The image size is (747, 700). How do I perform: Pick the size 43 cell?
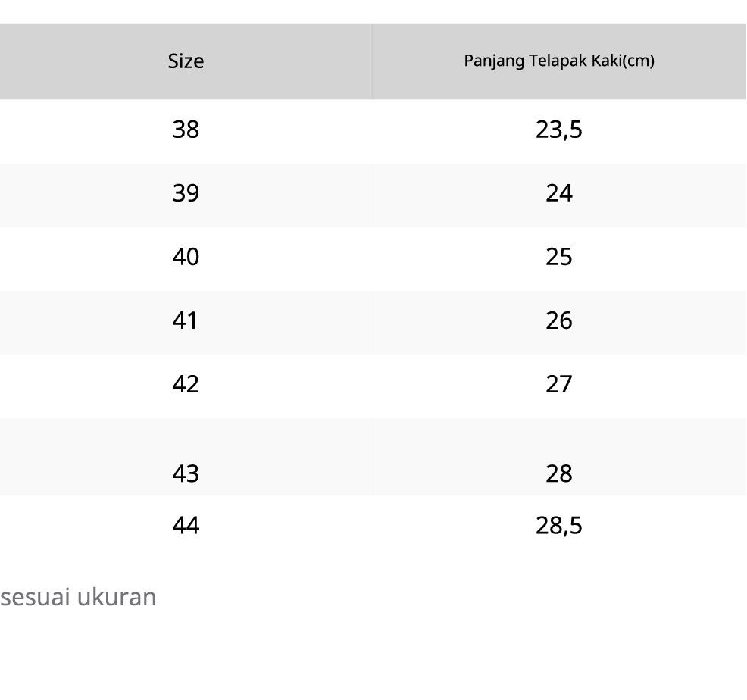pos(186,473)
